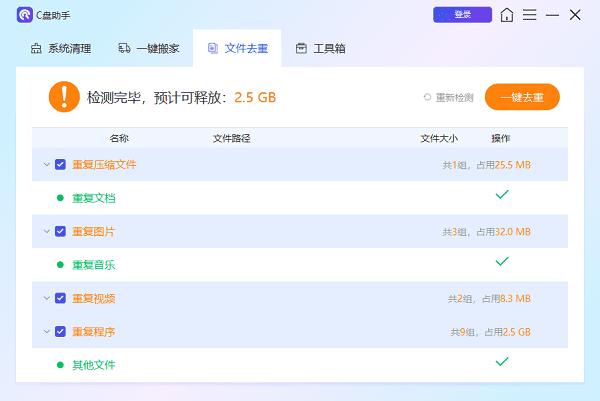Screen dimensions: 600x401
Task: Toggle the 重复程序 checkbox
Action: pos(61,331)
